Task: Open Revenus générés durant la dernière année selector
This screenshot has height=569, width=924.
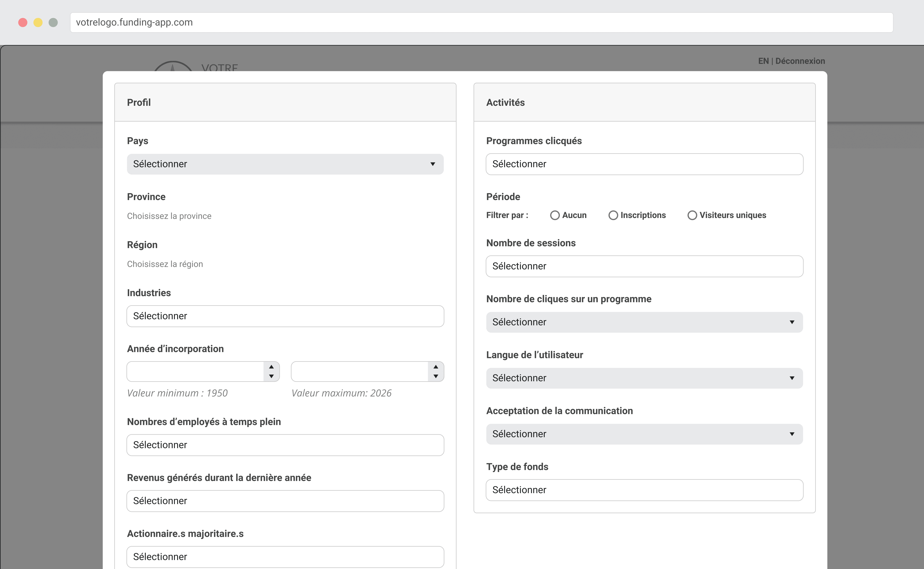Action: tap(285, 501)
